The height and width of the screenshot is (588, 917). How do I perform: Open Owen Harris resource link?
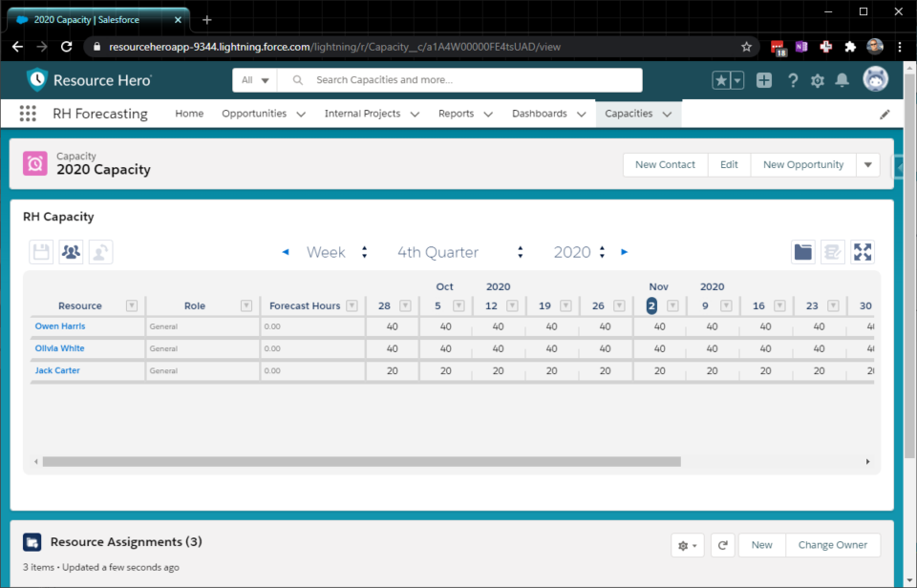[60, 326]
